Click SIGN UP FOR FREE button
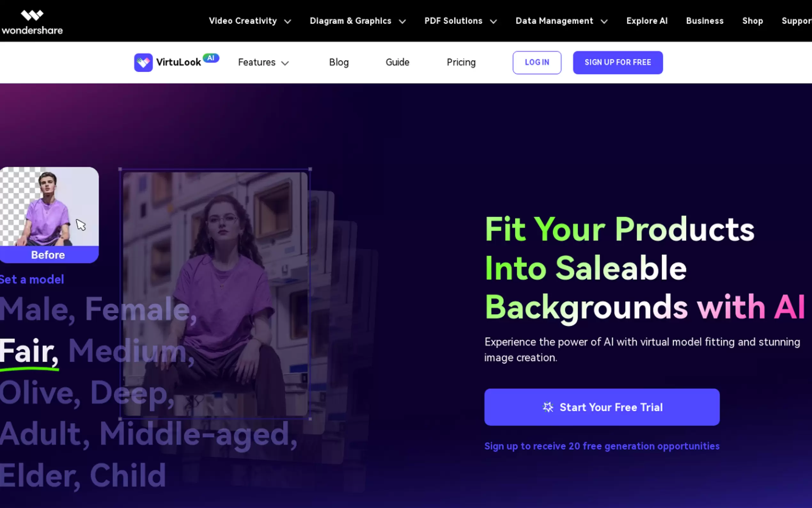Image resolution: width=812 pixels, height=508 pixels. point(618,62)
